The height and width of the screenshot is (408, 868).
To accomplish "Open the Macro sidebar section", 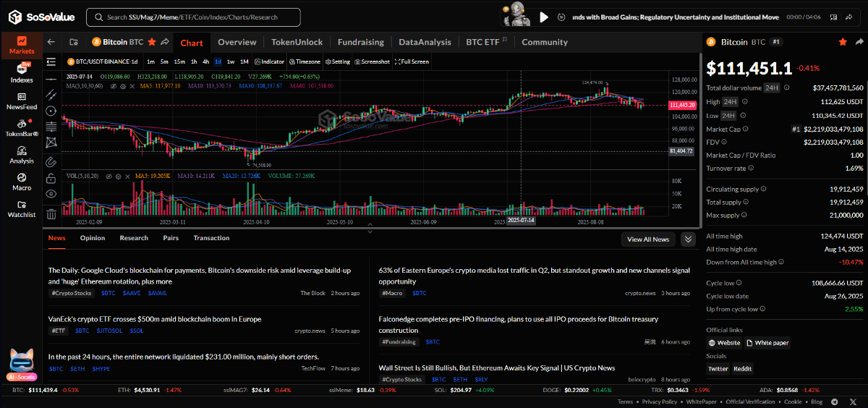I will (x=22, y=182).
